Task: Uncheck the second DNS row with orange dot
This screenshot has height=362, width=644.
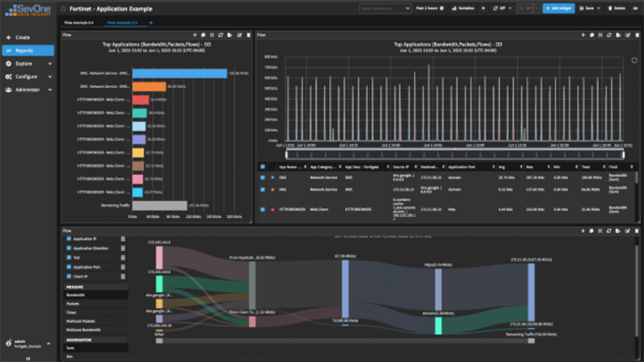Action: (262, 190)
